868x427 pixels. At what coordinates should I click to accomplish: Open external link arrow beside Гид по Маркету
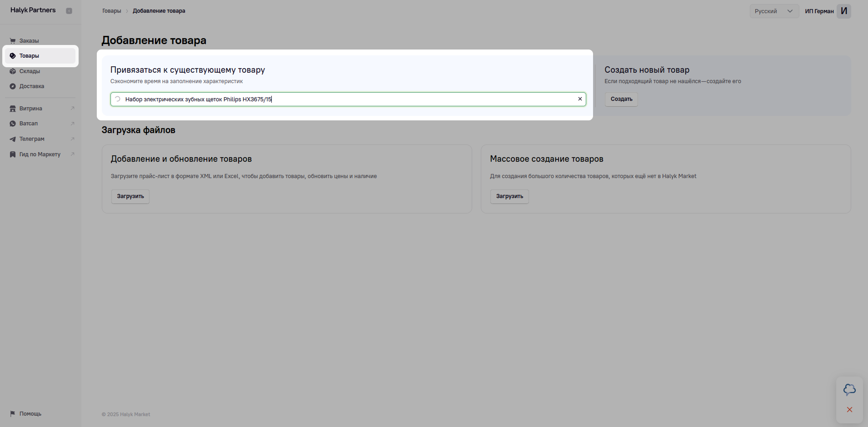[72, 154]
